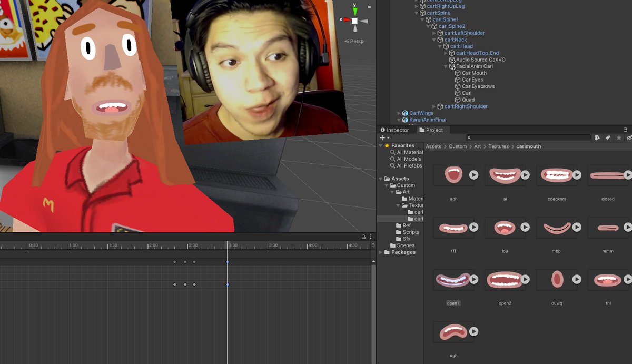Switch to the Inspector tab
The width and height of the screenshot is (632, 364).
coord(394,130)
